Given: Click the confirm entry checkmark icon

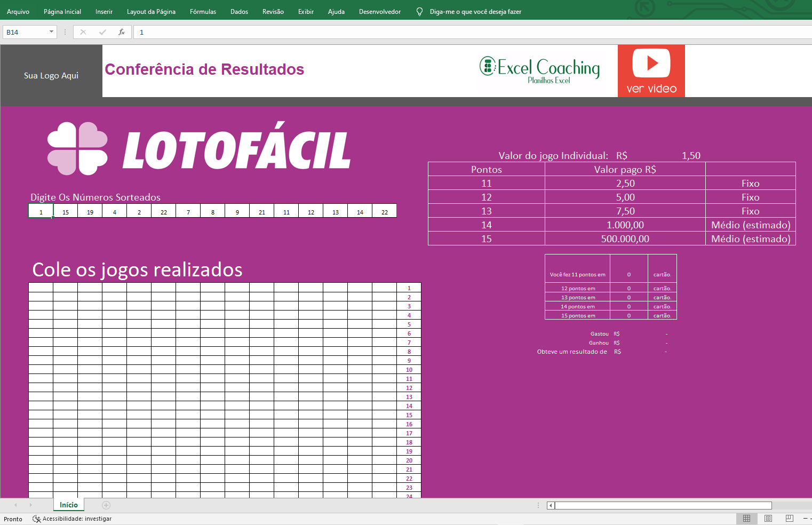Looking at the screenshot, I should pos(102,32).
